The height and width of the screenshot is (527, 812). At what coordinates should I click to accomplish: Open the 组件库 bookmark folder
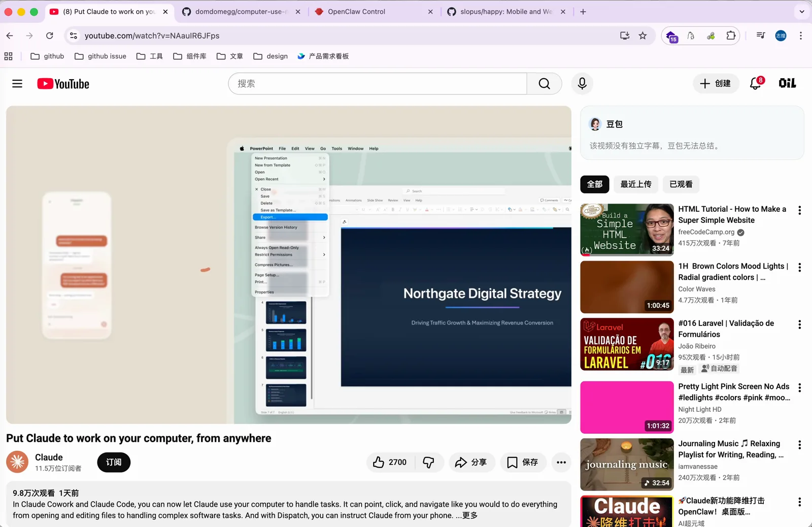click(190, 56)
